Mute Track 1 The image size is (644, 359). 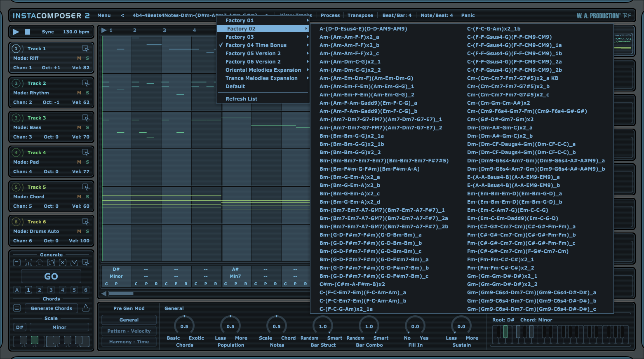(x=79, y=58)
